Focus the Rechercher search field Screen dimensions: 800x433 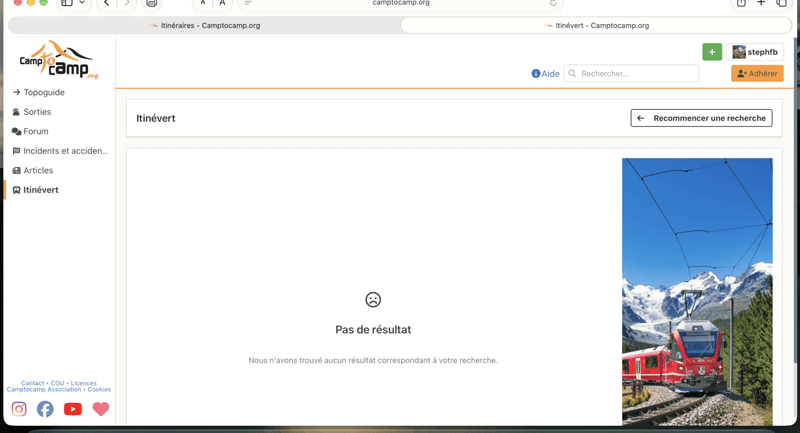point(631,73)
